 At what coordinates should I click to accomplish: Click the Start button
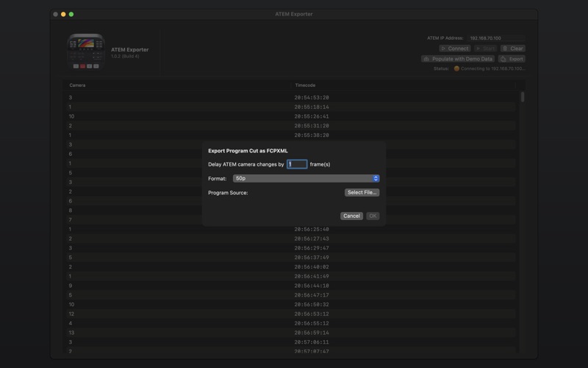pos(485,49)
